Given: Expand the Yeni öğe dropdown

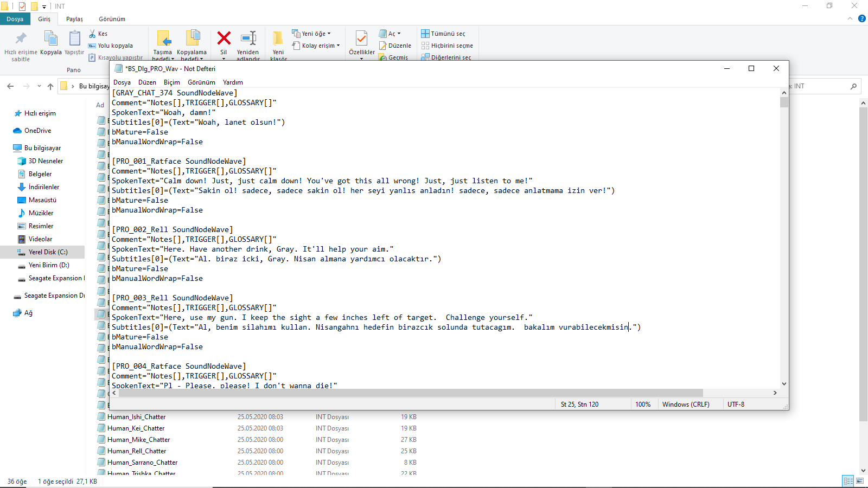Looking at the screenshot, I should (311, 34).
